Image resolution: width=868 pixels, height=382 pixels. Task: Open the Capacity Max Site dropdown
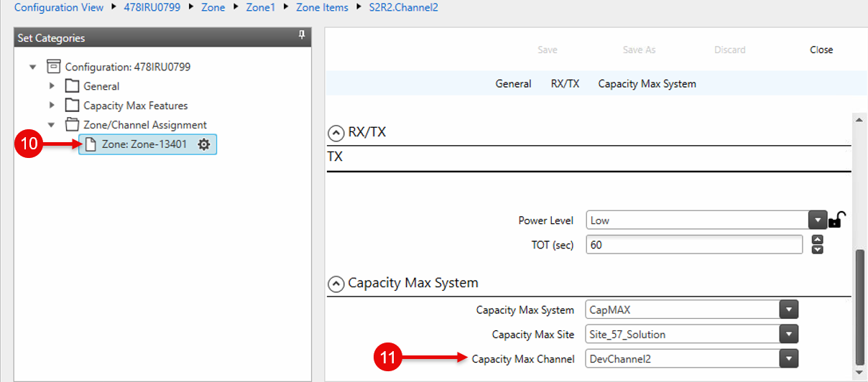pos(789,334)
